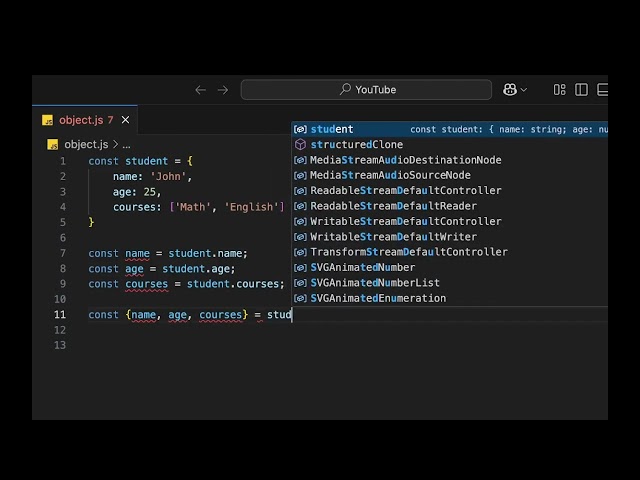
Task: Click line number 1 in the gutter
Action: (x=63, y=161)
